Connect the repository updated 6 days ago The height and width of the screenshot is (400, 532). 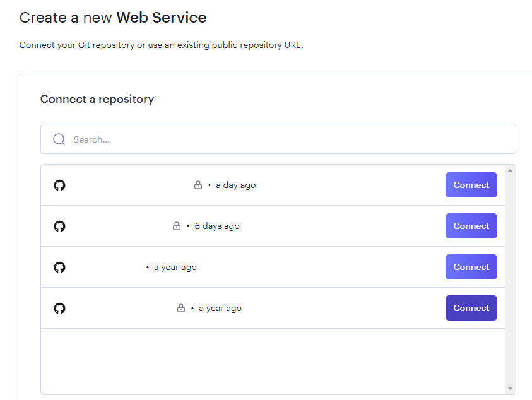pyautogui.click(x=471, y=226)
